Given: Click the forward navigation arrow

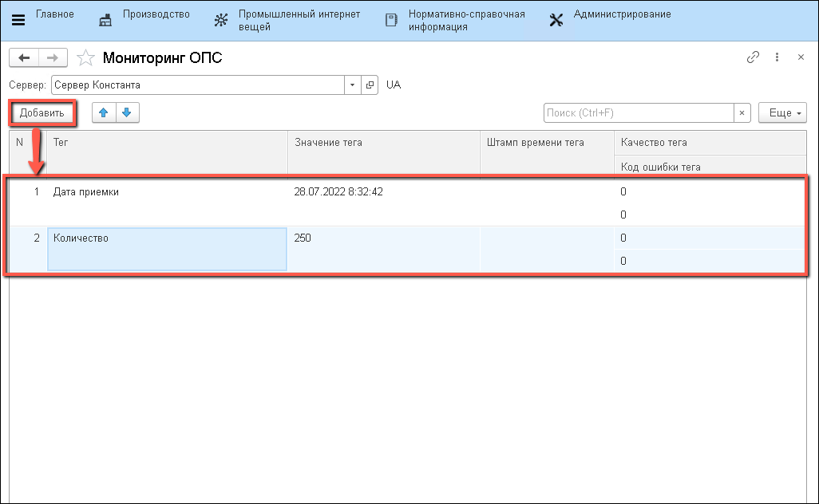Looking at the screenshot, I should tap(52, 58).
